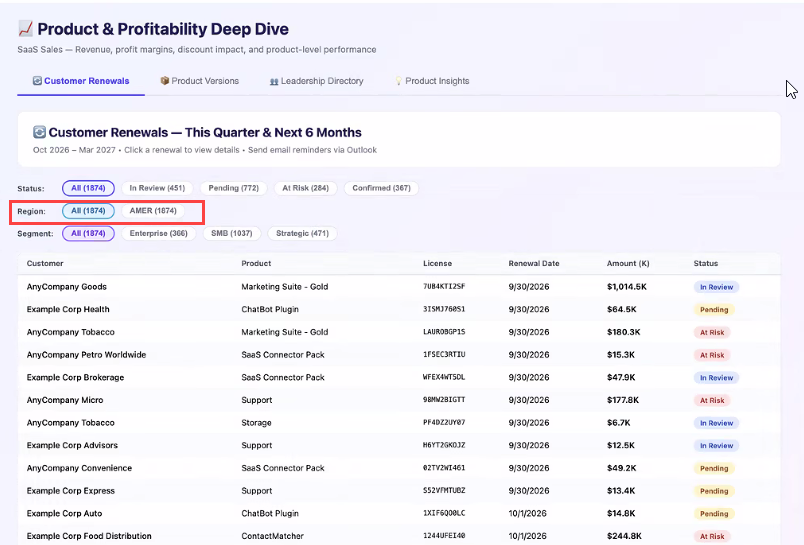
Task: Click the Renewal Date column header
Action: coord(534,263)
